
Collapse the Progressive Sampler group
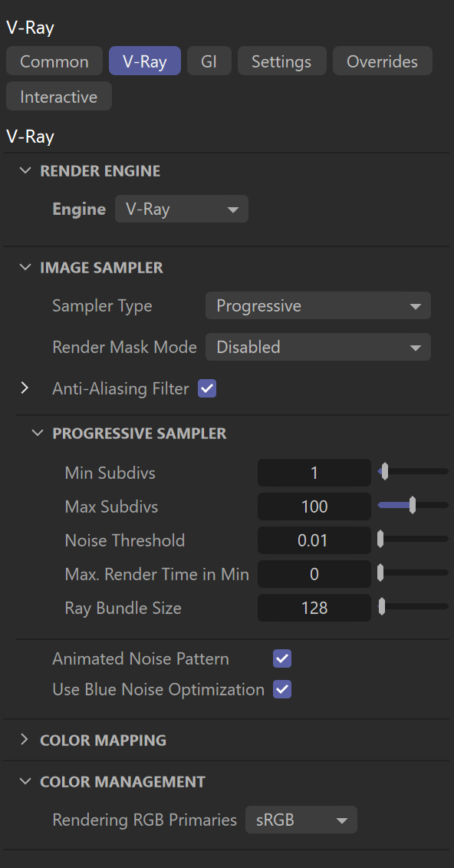(37, 433)
